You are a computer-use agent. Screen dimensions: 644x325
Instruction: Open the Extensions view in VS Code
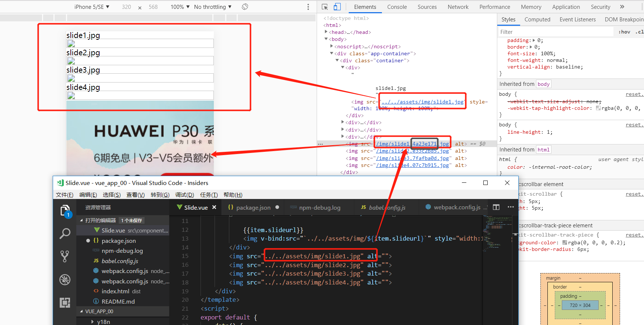click(x=65, y=303)
